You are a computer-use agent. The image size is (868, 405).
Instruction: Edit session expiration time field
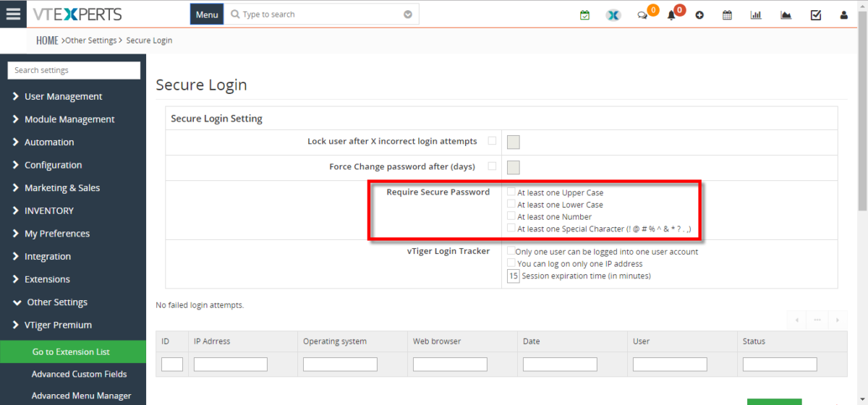point(514,276)
